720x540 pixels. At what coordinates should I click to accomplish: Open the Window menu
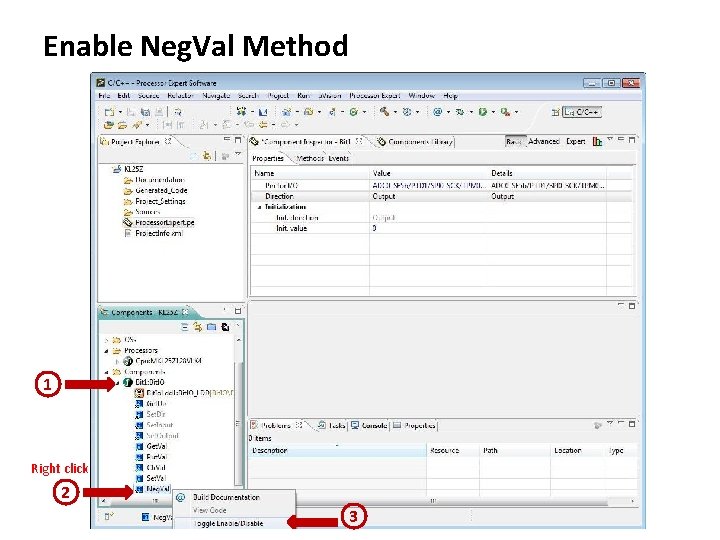click(421, 96)
